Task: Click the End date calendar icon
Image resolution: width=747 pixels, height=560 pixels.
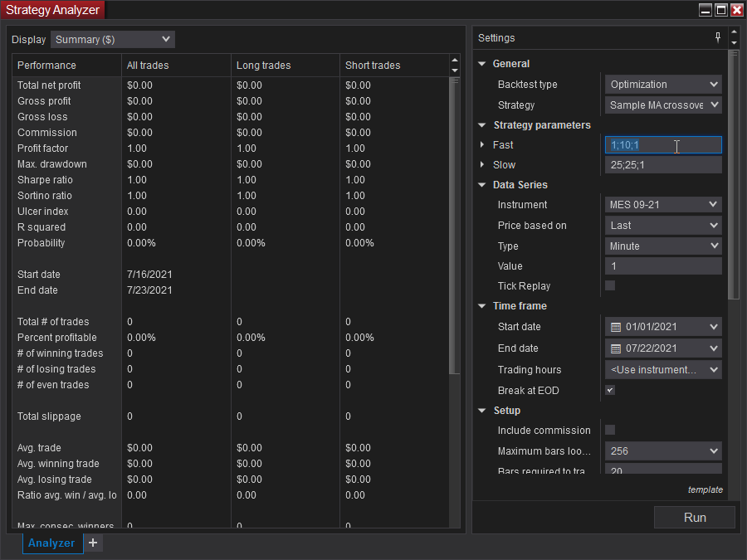Action: (x=615, y=348)
